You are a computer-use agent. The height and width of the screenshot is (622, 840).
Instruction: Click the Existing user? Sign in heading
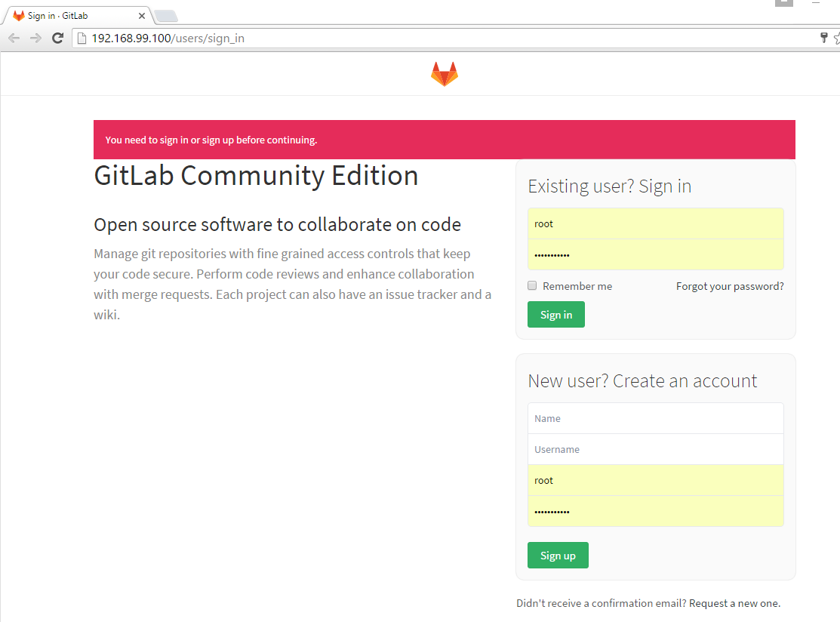pyautogui.click(x=610, y=186)
